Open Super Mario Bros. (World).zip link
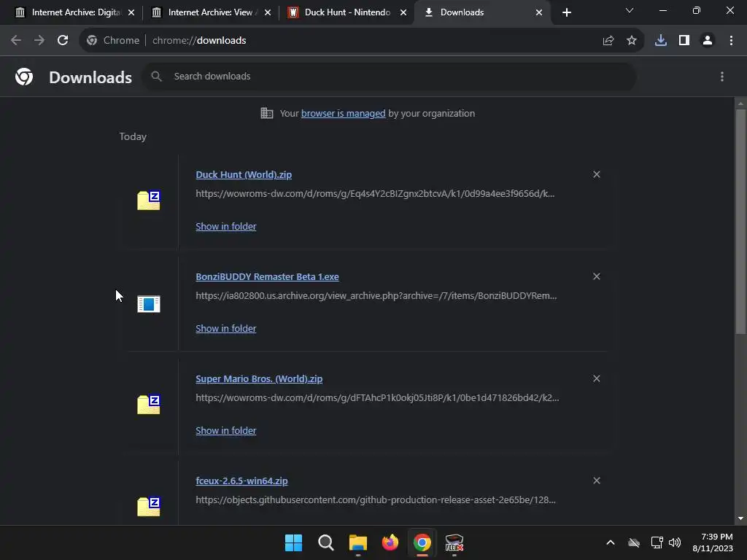This screenshot has width=747, height=560. 259,379
